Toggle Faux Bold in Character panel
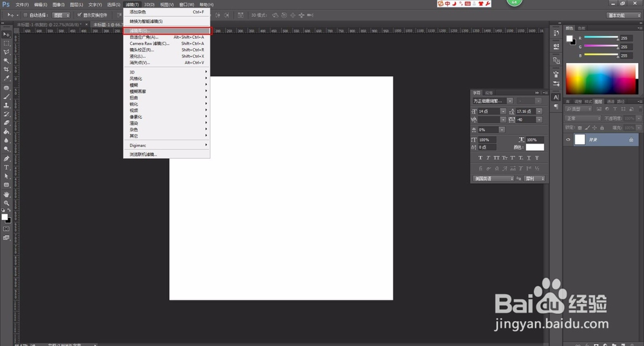This screenshot has width=644, height=346. pos(480,158)
